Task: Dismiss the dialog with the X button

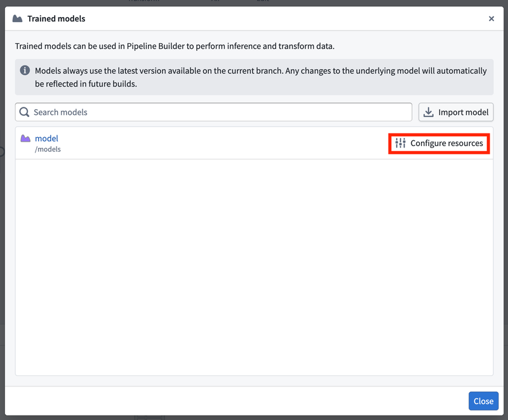Action: [x=491, y=18]
